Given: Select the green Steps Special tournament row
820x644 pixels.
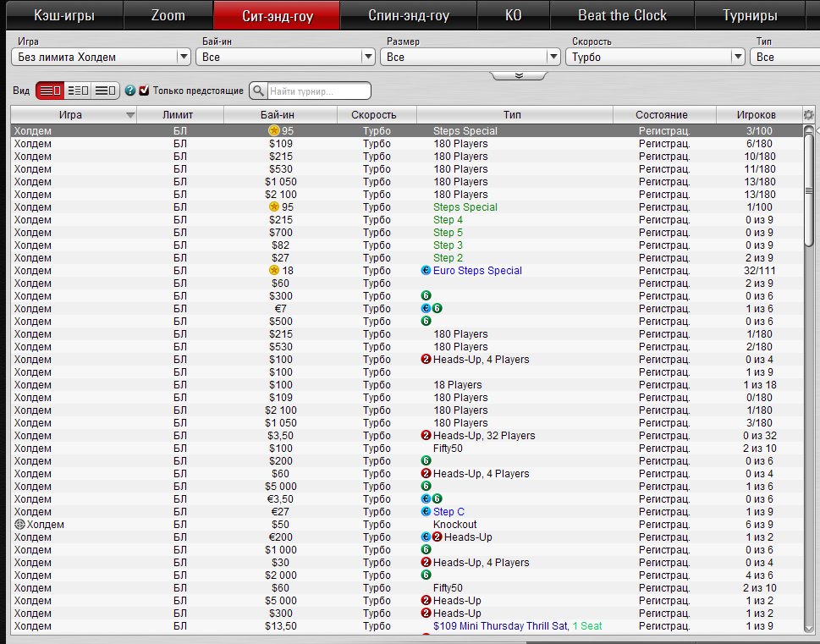Looking at the screenshot, I should click(x=407, y=207).
